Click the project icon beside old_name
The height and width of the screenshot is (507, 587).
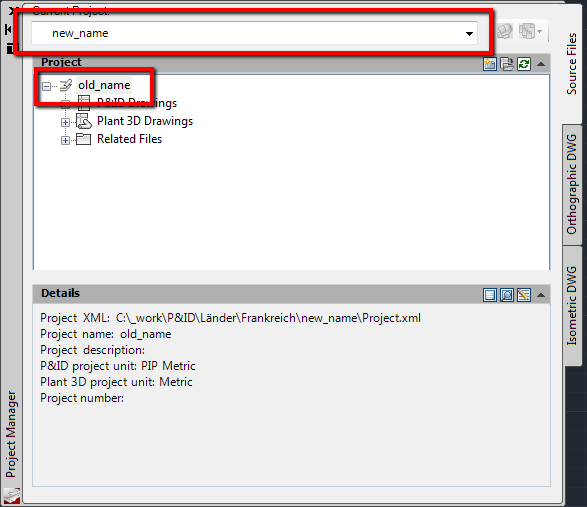click(x=66, y=85)
